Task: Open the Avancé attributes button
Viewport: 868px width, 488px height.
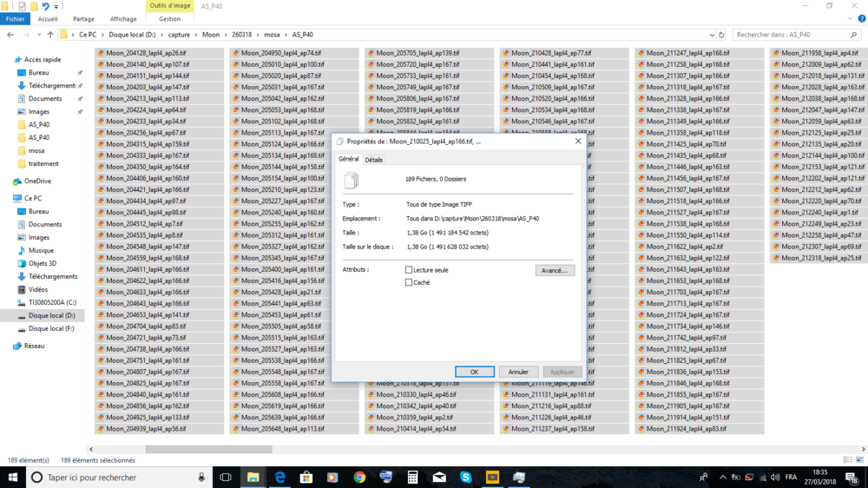Action: click(555, 270)
